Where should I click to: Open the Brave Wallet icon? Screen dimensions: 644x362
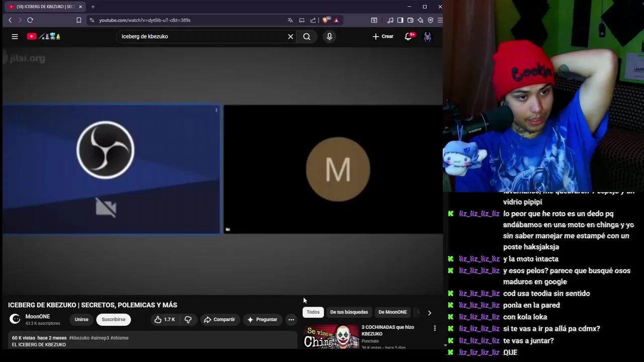411,20
